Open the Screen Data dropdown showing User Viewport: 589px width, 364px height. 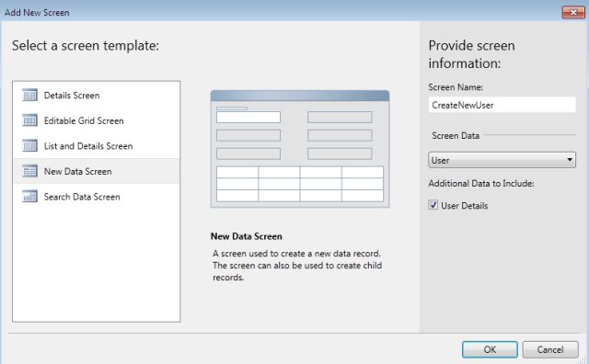tap(502, 160)
